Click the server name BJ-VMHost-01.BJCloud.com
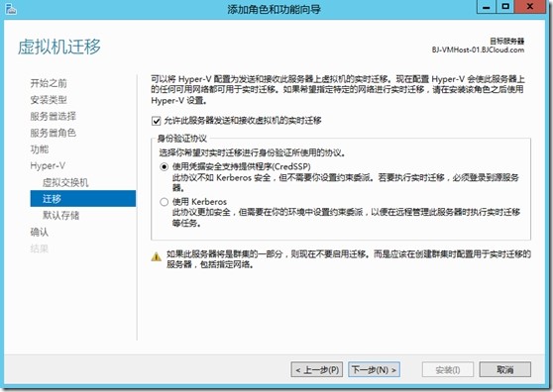 point(479,50)
